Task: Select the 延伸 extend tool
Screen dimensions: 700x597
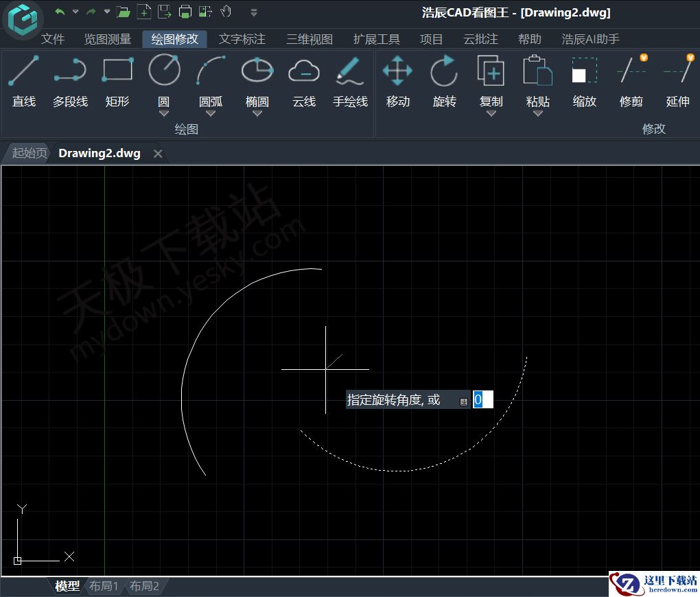Action: [x=677, y=81]
